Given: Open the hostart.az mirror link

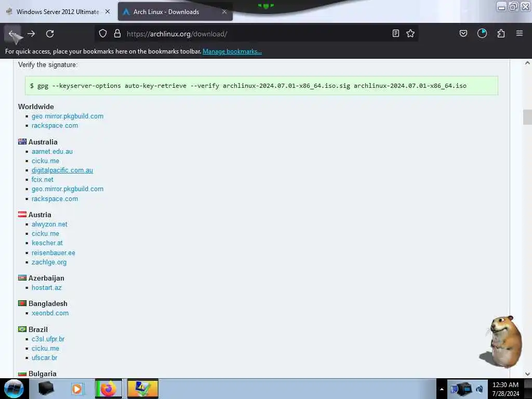Looking at the screenshot, I should (x=46, y=288).
